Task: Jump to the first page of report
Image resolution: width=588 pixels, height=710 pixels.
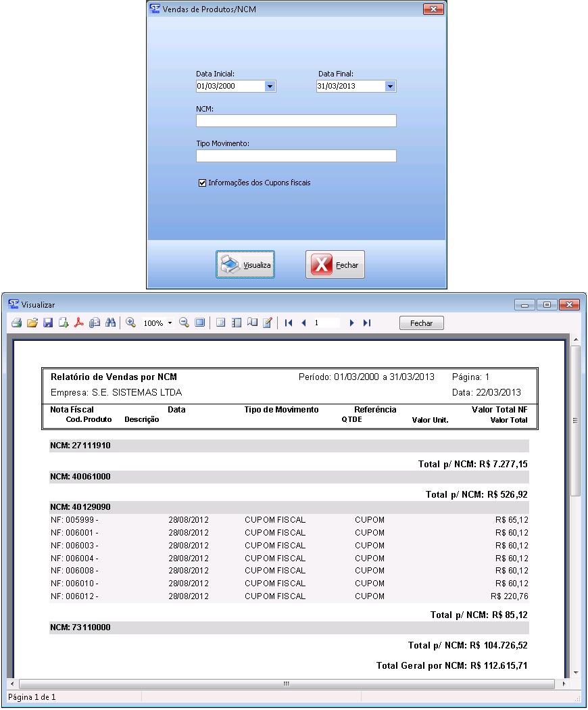Action: tap(289, 323)
